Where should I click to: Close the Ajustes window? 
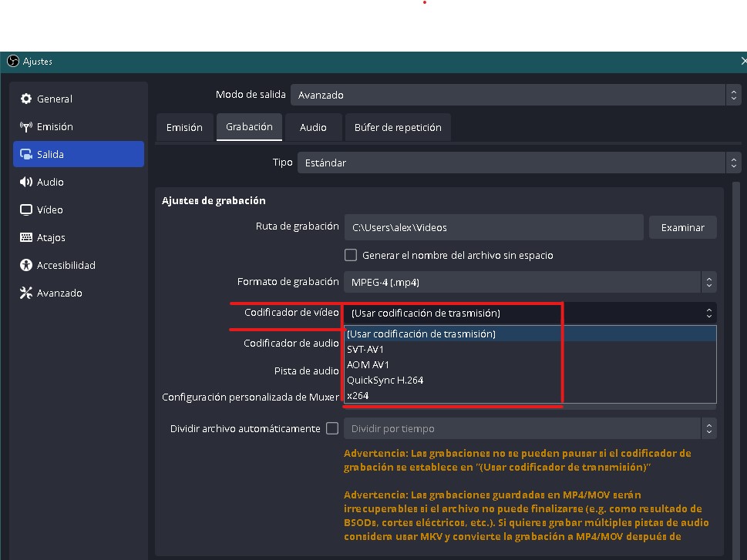point(743,62)
